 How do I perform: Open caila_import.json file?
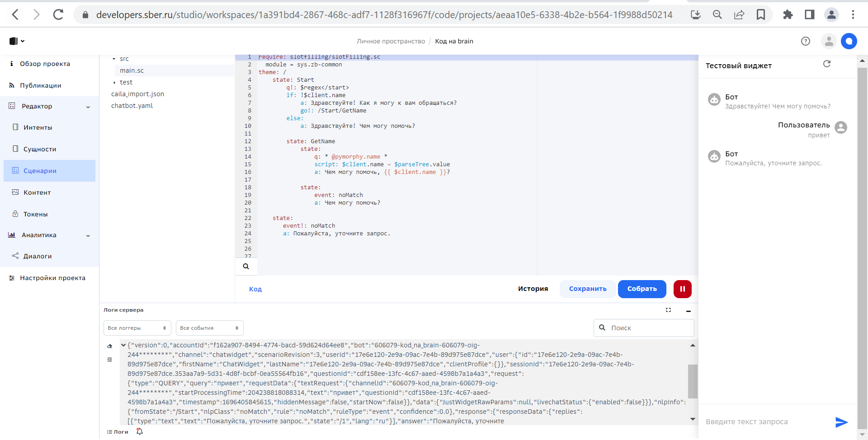coord(137,94)
